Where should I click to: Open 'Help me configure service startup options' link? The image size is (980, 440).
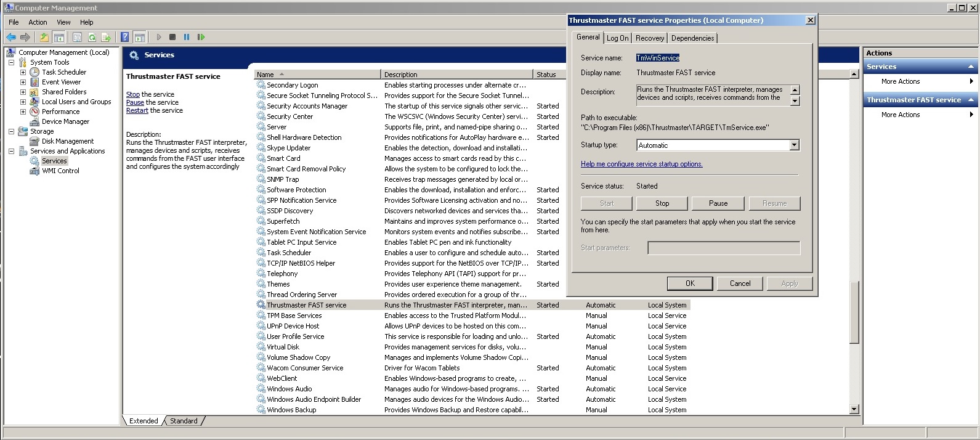[x=641, y=164]
